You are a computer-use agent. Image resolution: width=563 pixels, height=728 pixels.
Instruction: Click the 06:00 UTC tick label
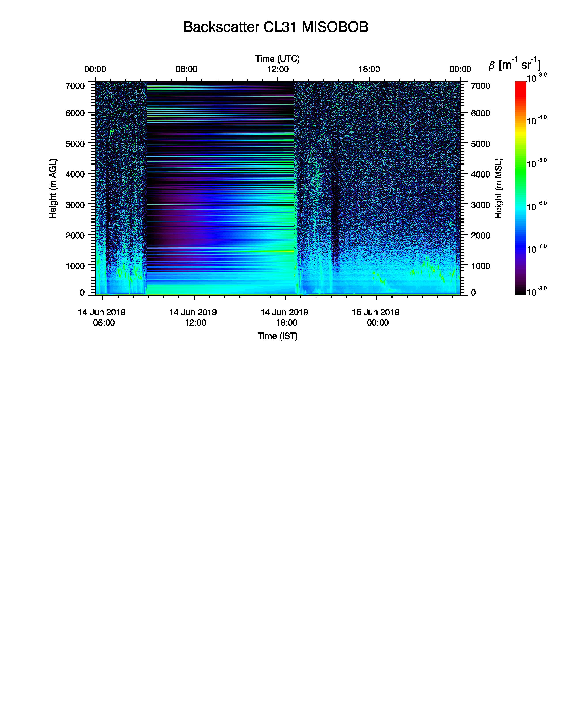[x=186, y=69]
